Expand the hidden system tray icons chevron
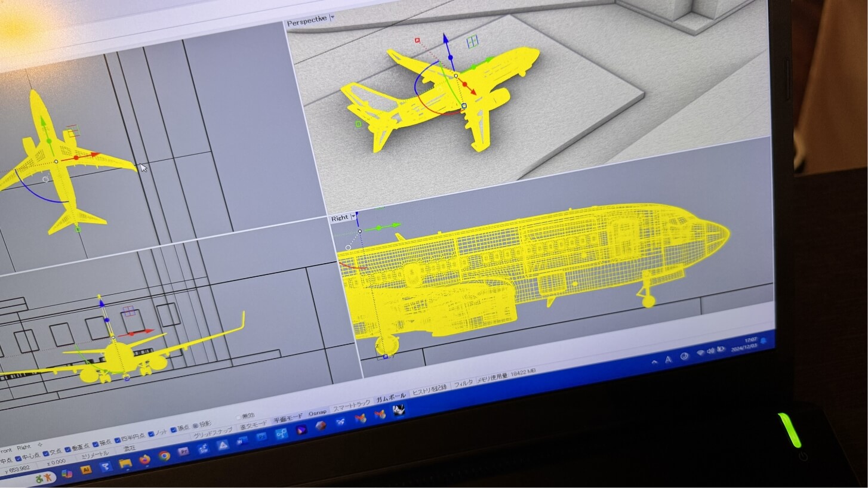Image resolution: width=868 pixels, height=488 pixels. 655,360
